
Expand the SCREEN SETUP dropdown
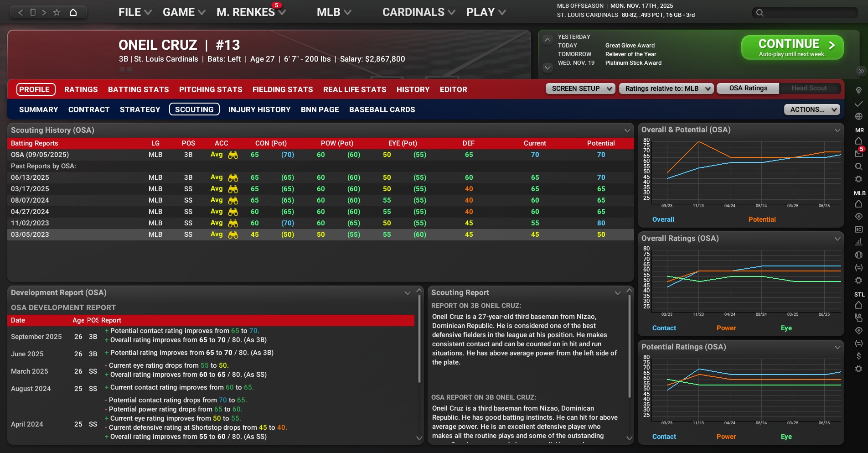click(x=580, y=89)
